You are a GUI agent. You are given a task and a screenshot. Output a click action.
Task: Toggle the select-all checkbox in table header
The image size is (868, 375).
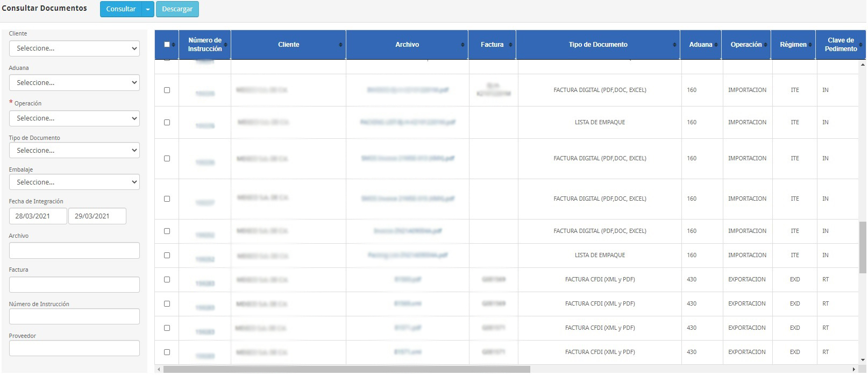[x=167, y=45]
